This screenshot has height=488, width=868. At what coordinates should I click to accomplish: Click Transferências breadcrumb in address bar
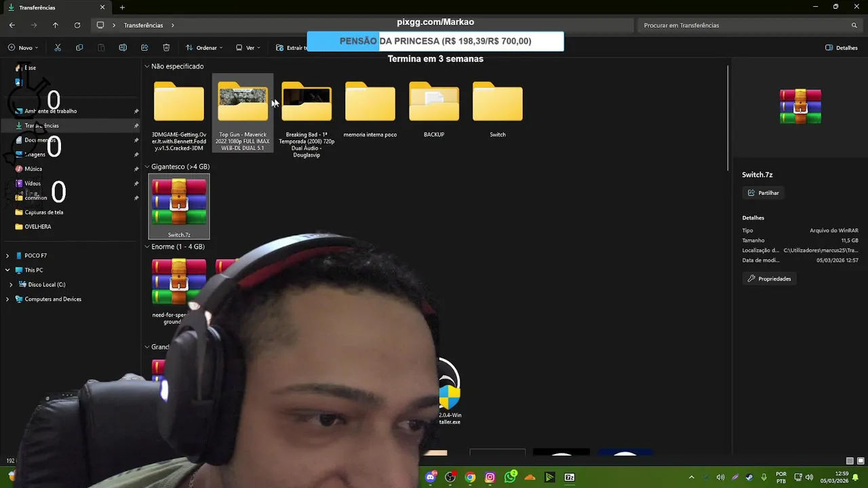[x=143, y=25]
